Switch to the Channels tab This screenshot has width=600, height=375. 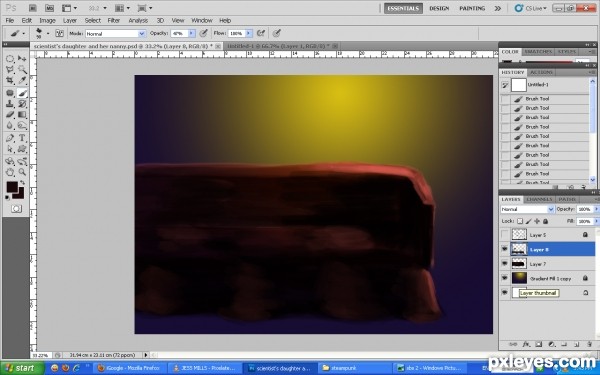click(539, 199)
